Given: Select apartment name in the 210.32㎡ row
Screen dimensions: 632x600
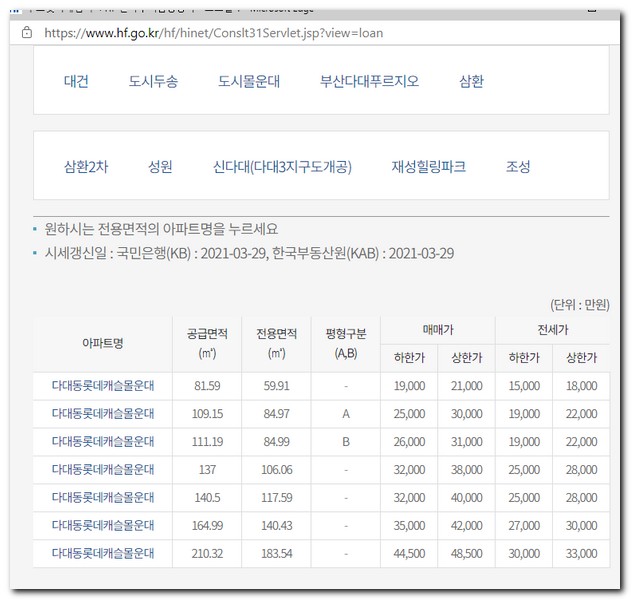Looking at the screenshot, I should [103, 554].
